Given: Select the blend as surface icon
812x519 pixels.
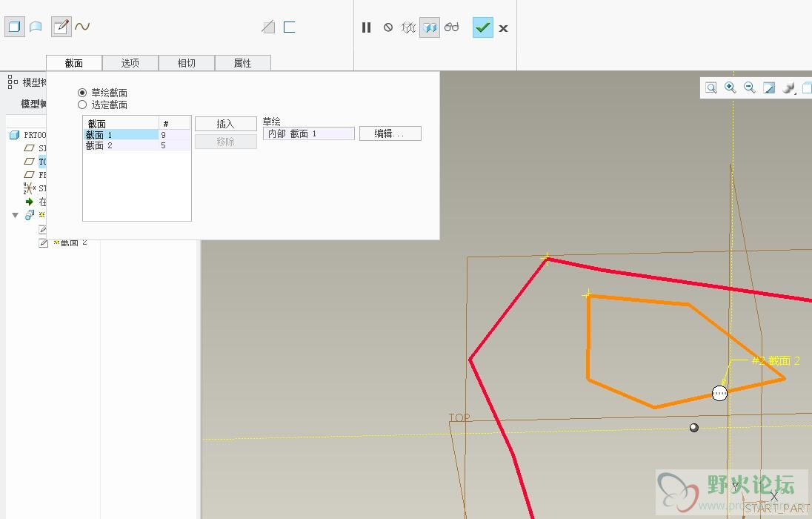Looking at the screenshot, I should (36, 27).
